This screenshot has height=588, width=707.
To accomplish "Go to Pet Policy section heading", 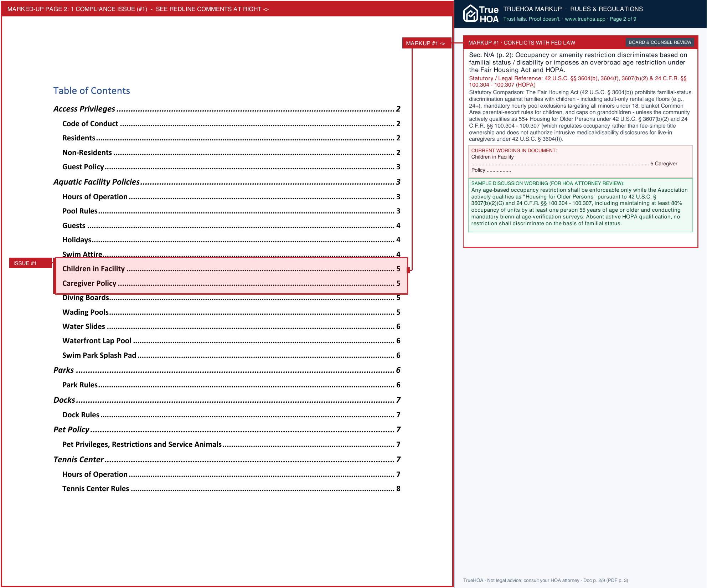I will click(x=227, y=429).
